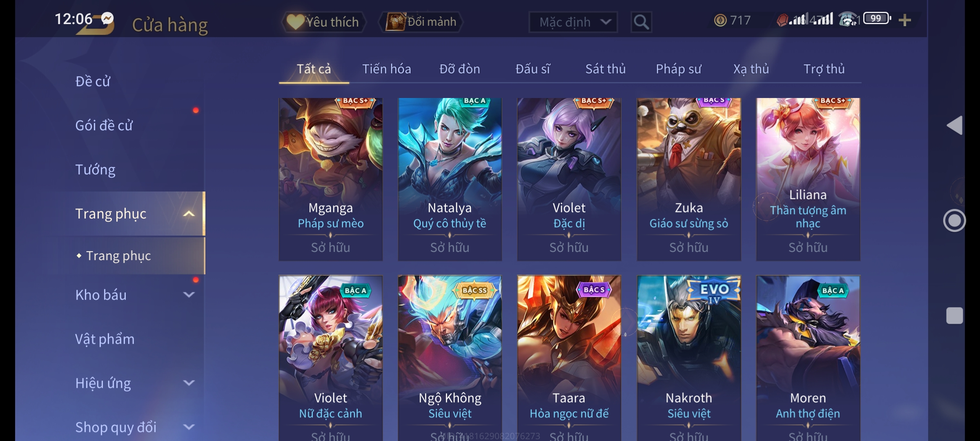Viewport: 980px width, 441px height.
Task: Tap the Android recent apps square
Action: tap(955, 316)
